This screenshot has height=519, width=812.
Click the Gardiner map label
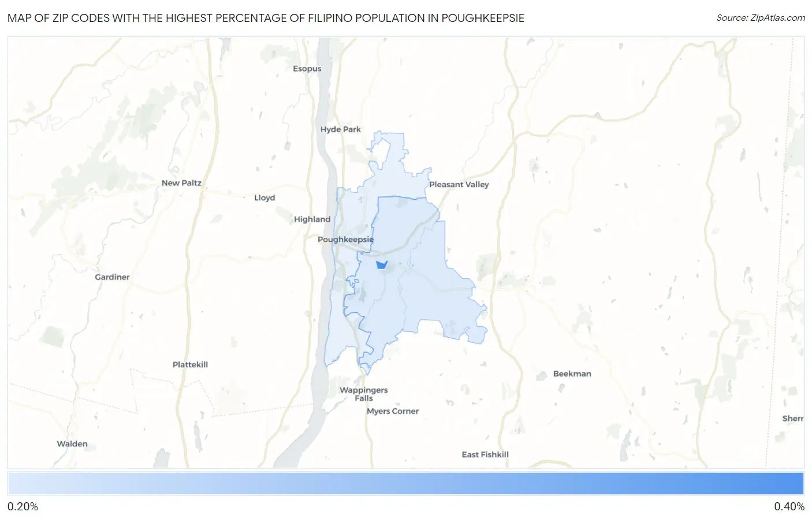tap(112, 277)
